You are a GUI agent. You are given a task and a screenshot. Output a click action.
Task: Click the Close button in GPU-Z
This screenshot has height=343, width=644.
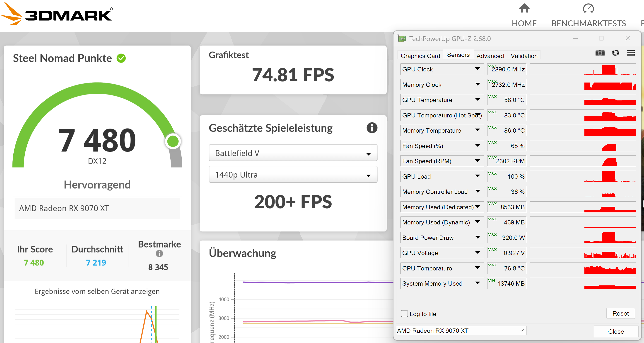pyautogui.click(x=616, y=331)
